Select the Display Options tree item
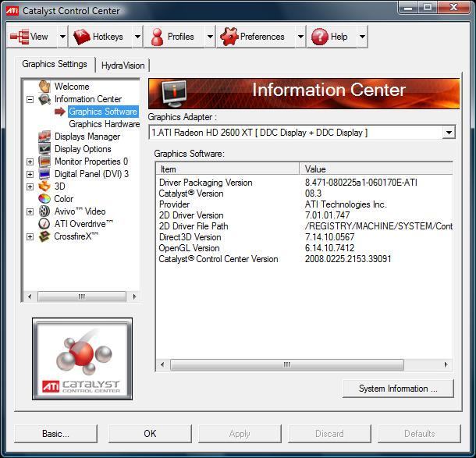The width and height of the screenshot is (476, 458). (x=83, y=149)
